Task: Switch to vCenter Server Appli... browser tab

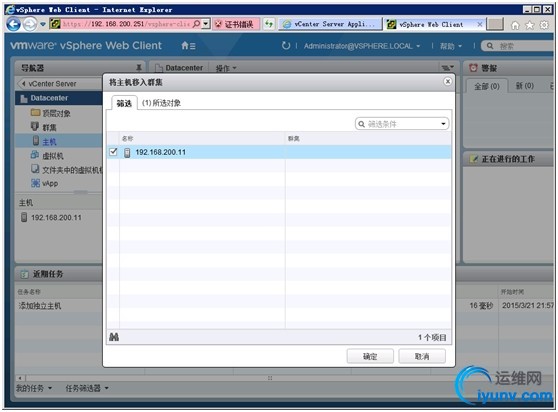Action: point(330,24)
